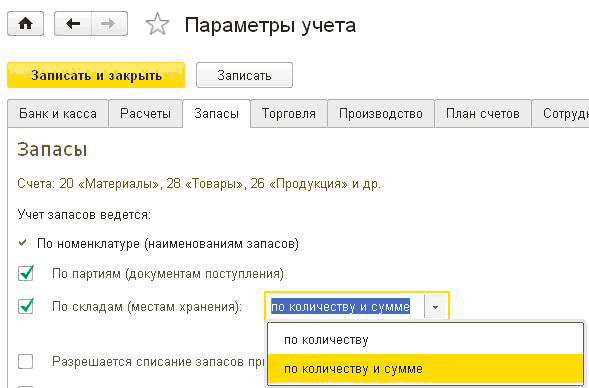The image size is (589, 388).
Task: Add page to favorites with star
Action: (x=157, y=24)
